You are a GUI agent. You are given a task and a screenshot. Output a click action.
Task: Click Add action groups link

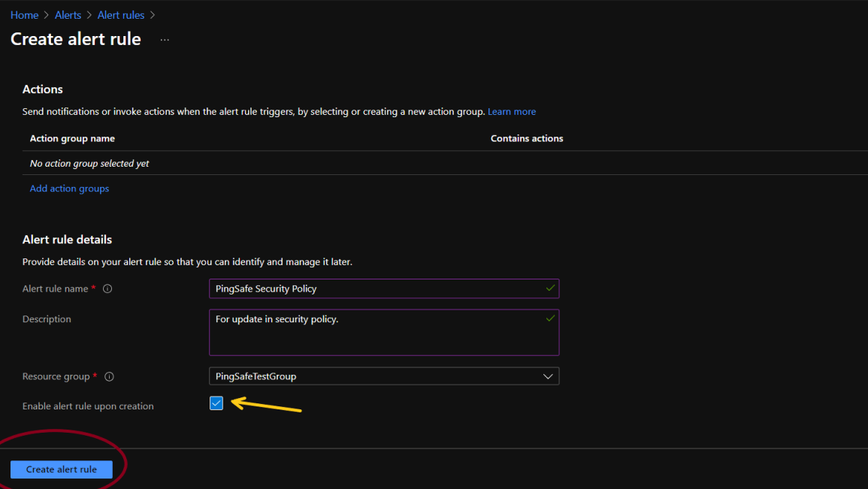69,189
